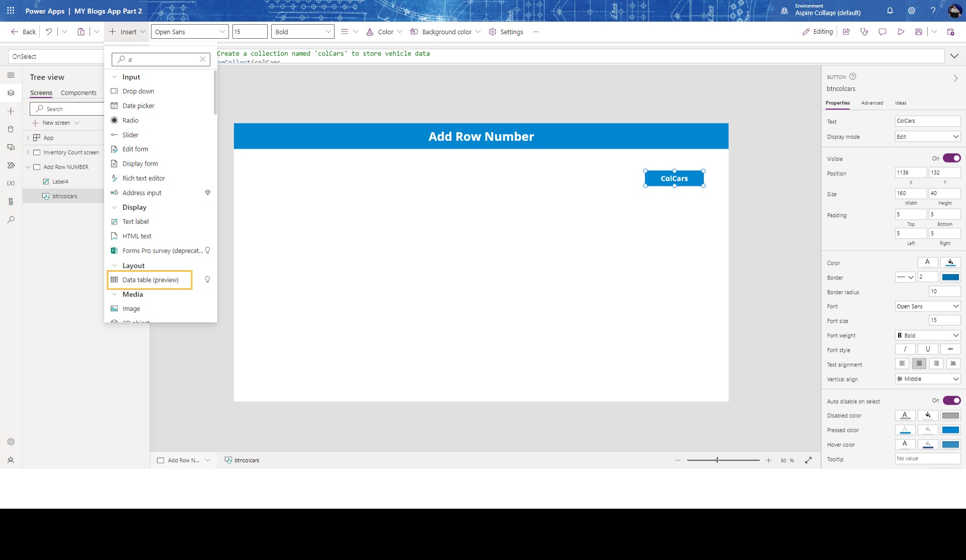
Task: Run Preview of the app
Action: [x=901, y=31]
